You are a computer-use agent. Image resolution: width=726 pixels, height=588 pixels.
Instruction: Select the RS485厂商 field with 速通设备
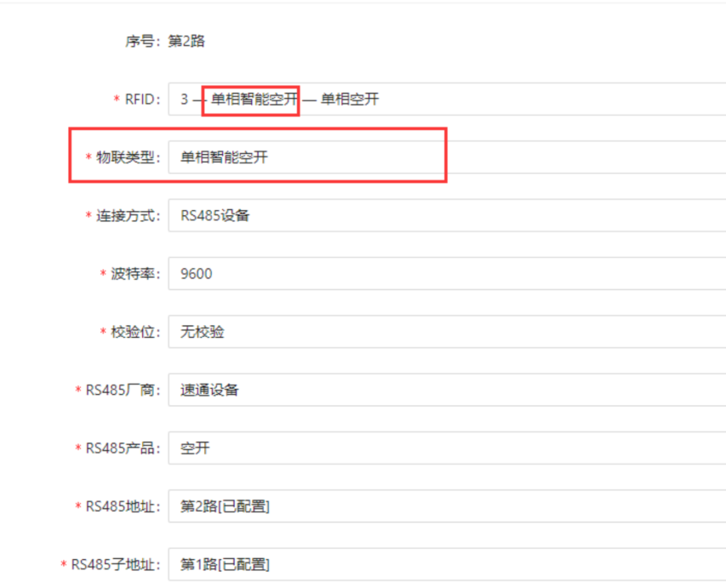(x=446, y=390)
